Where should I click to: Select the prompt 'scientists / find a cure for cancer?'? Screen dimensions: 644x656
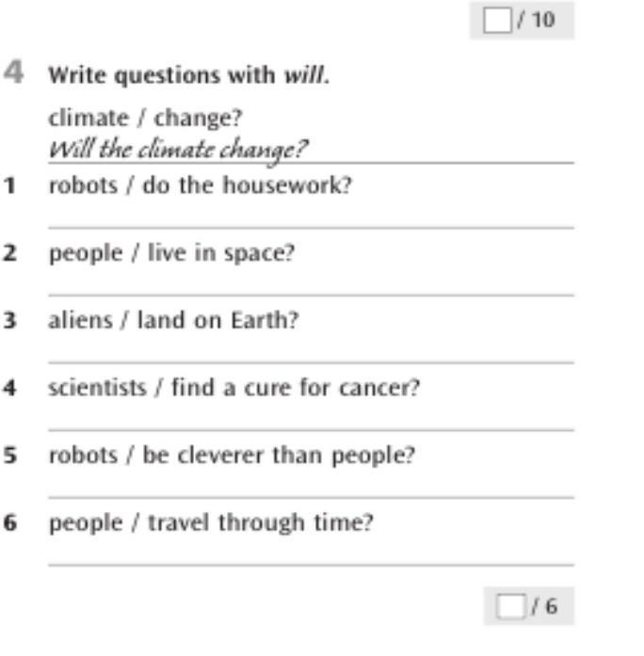[x=233, y=388]
